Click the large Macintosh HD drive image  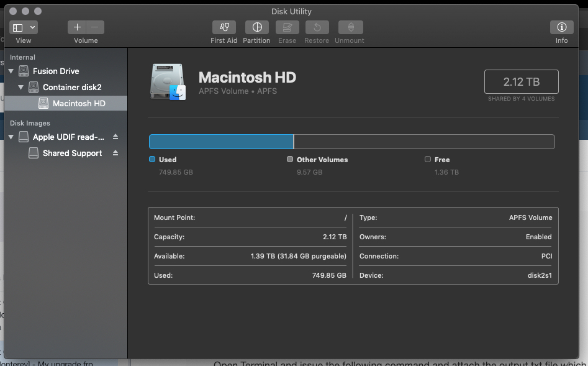pyautogui.click(x=168, y=82)
